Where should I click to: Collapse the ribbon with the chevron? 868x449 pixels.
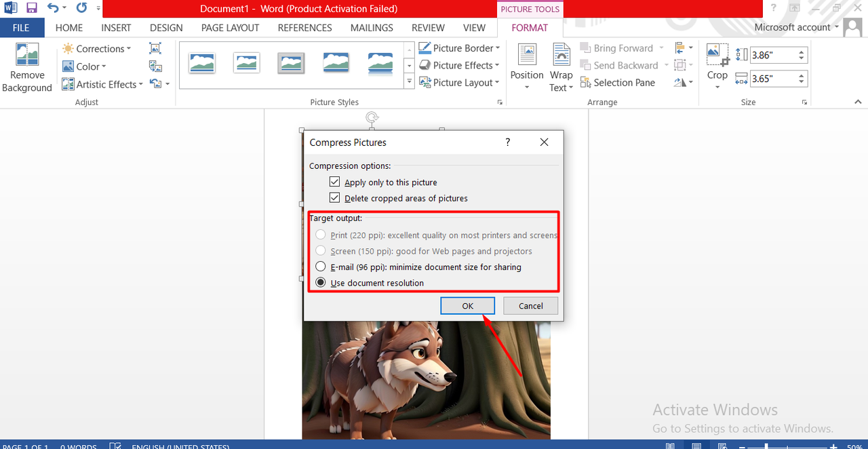click(x=858, y=102)
